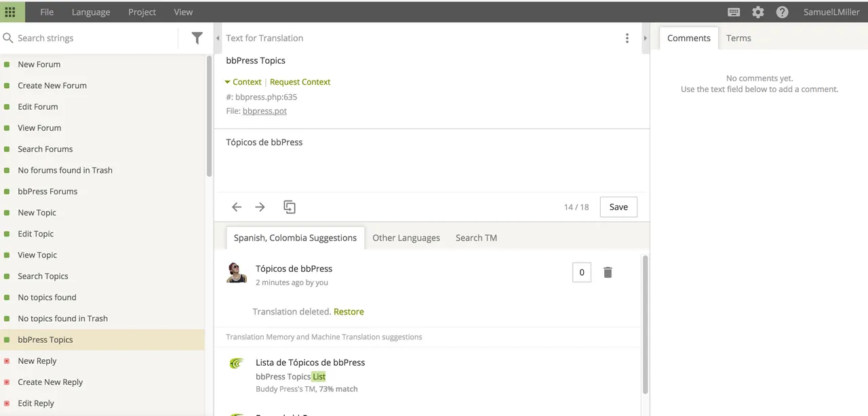
Task: Click the copy source icon
Action: tap(290, 207)
